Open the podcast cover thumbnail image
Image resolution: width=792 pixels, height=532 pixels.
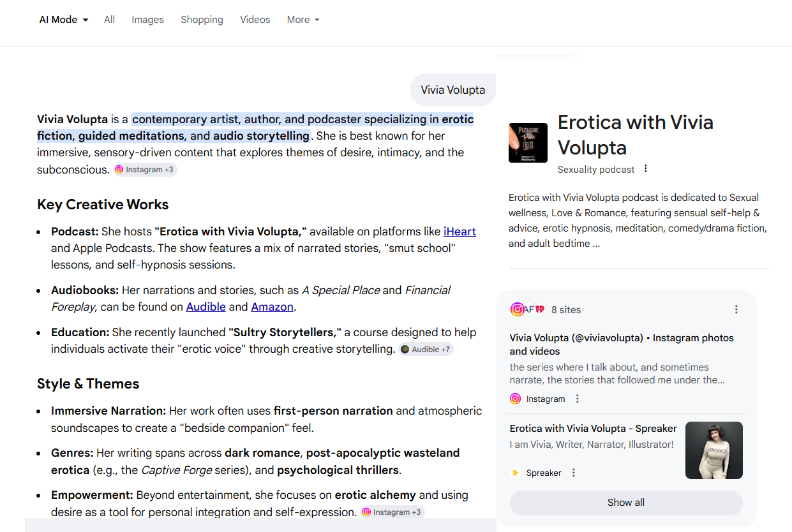(528, 143)
